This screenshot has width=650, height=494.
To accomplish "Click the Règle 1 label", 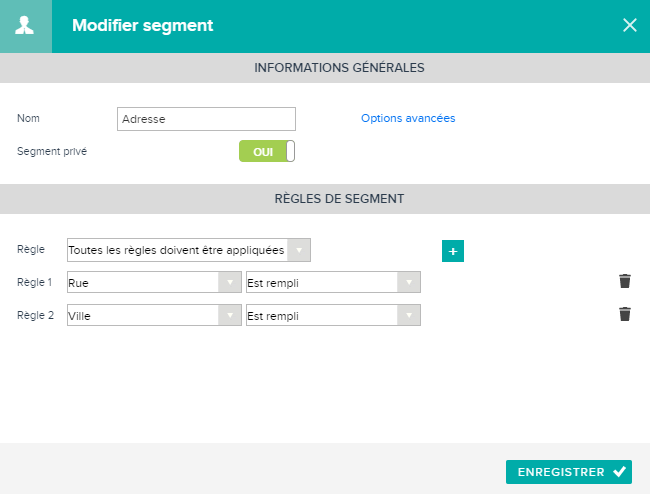I will [x=34, y=283].
